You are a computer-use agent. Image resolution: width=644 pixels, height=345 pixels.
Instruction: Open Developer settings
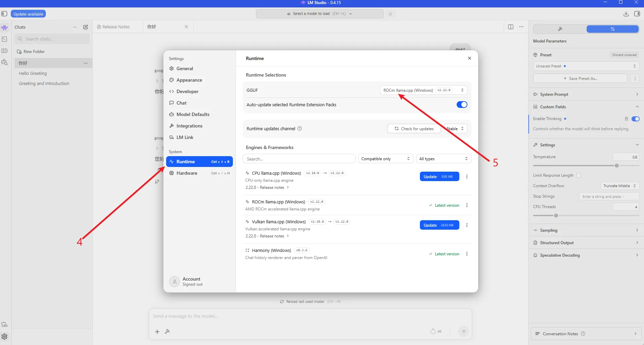click(x=200, y=91)
